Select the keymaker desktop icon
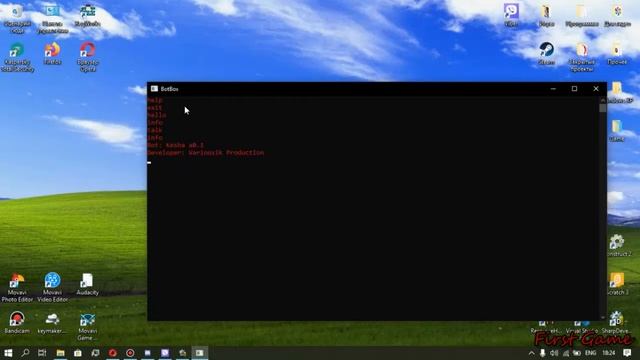 pos(52,323)
